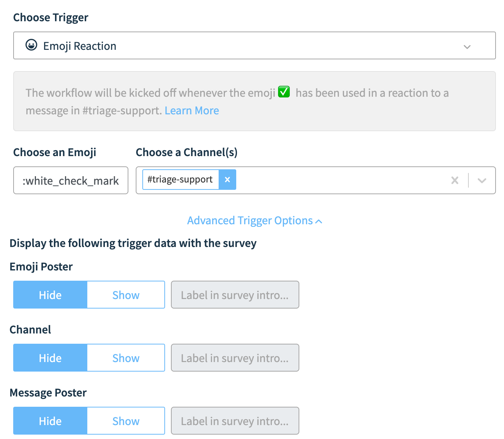Select Show for Emoji Poster
The width and height of the screenshot is (504, 439).
(126, 295)
